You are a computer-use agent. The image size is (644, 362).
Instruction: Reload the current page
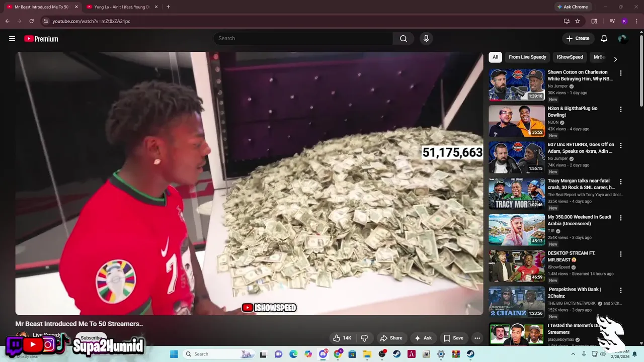pos(31,21)
